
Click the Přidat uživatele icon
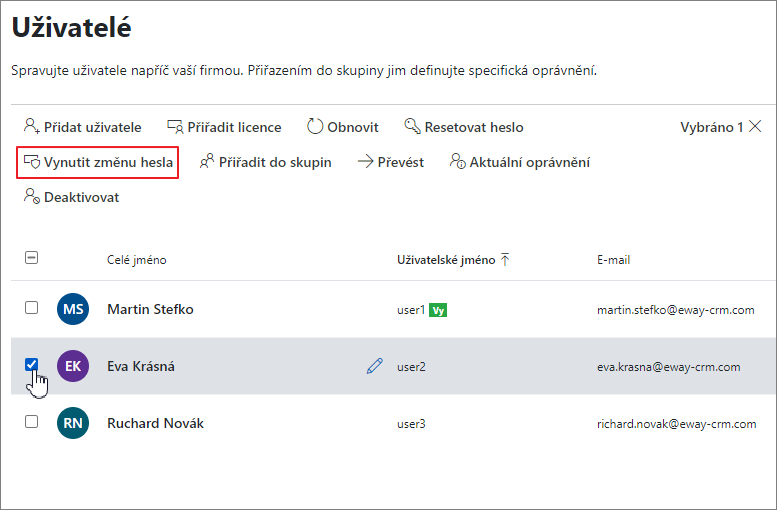click(32, 127)
